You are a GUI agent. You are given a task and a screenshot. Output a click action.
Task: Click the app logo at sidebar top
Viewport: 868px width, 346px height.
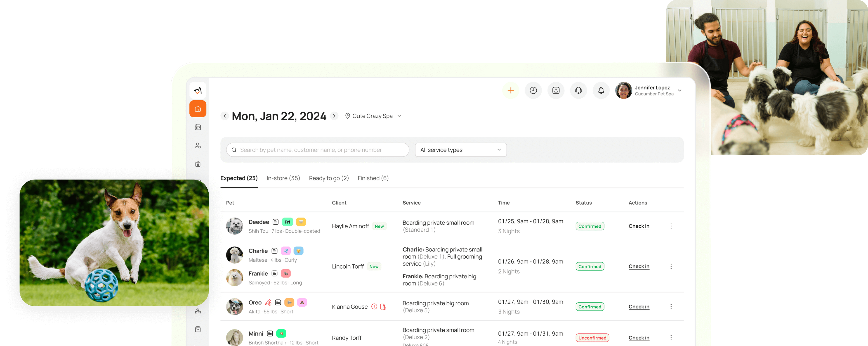(x=198, y=90)
